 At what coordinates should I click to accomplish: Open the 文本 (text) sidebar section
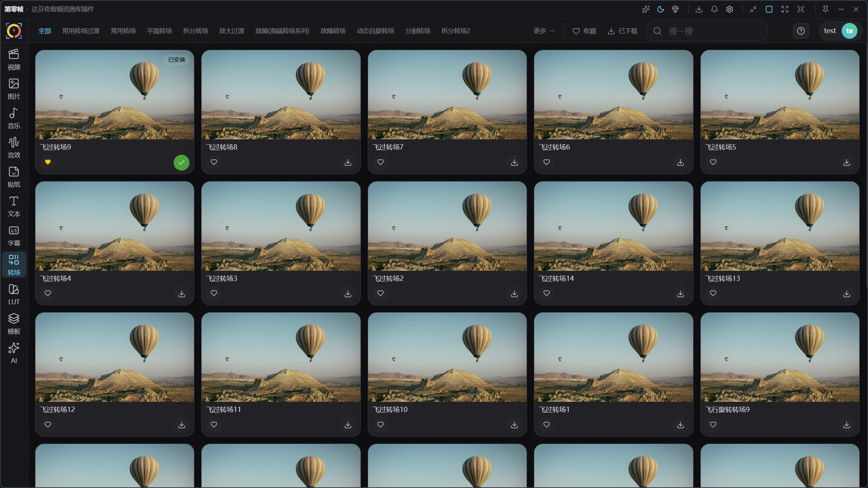pos(14,206)
